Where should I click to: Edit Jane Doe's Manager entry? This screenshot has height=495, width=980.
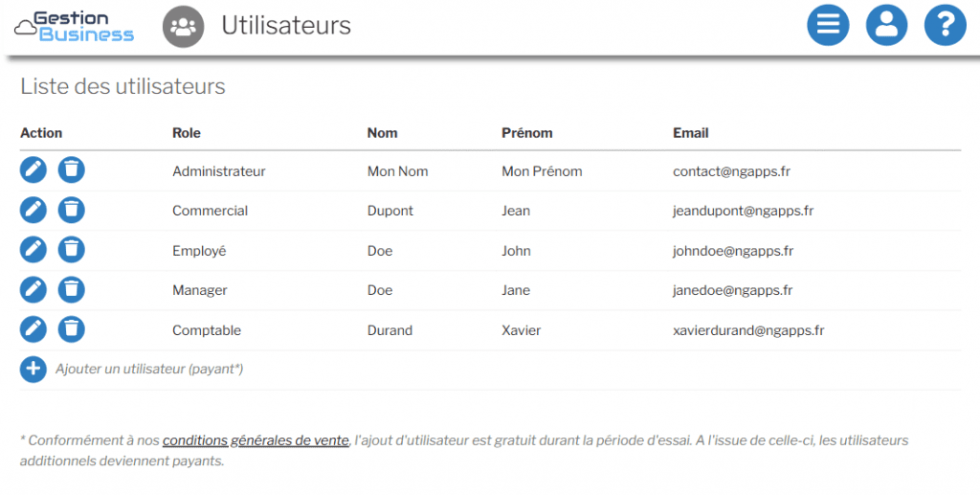[33, 289]
